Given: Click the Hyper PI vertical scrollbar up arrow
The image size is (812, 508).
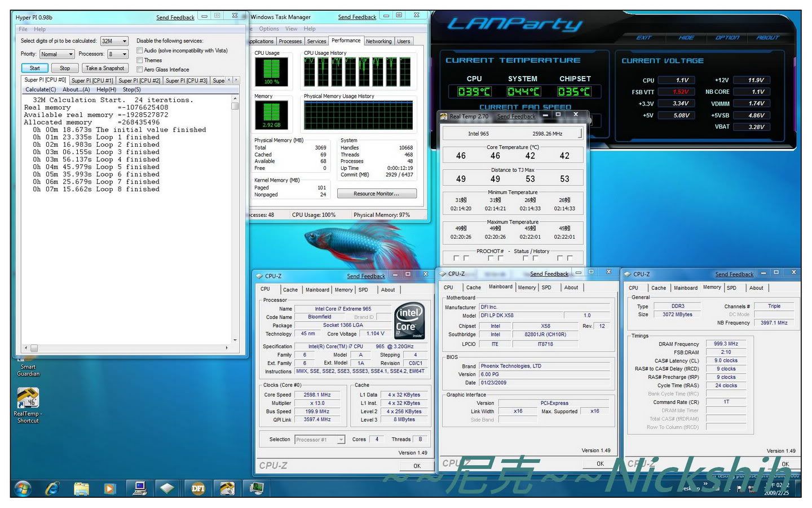Looking at the screenshot, I should pyautogui.click(x=235, y=98).
